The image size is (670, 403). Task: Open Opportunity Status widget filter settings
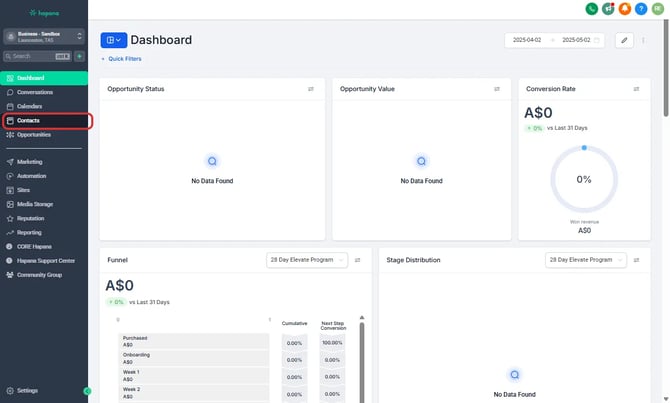point(311,89)
